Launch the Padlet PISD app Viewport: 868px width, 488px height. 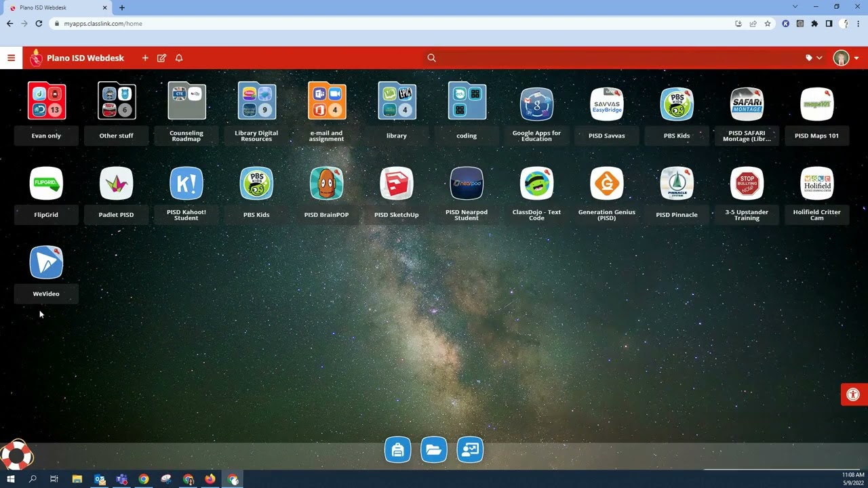116,184
